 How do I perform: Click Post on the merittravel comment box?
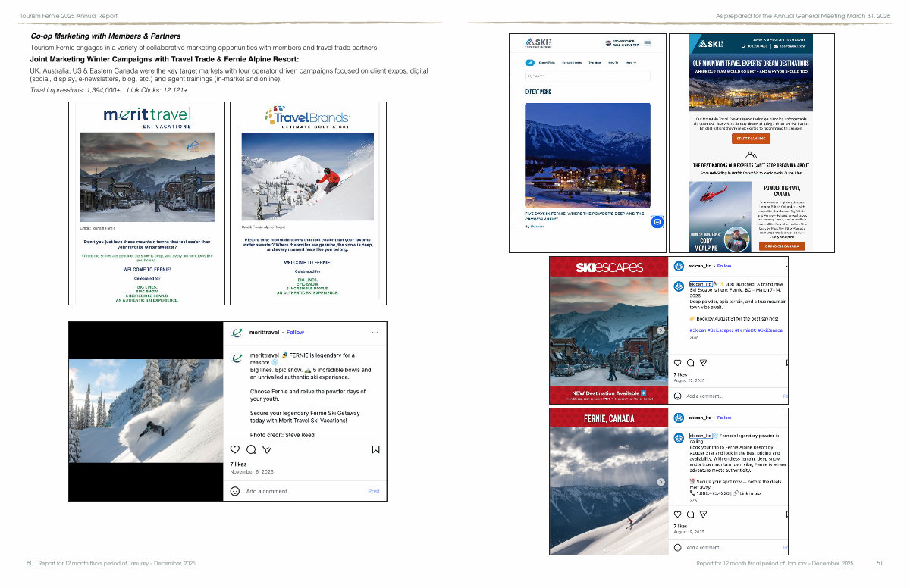click(x=374, y=491)
